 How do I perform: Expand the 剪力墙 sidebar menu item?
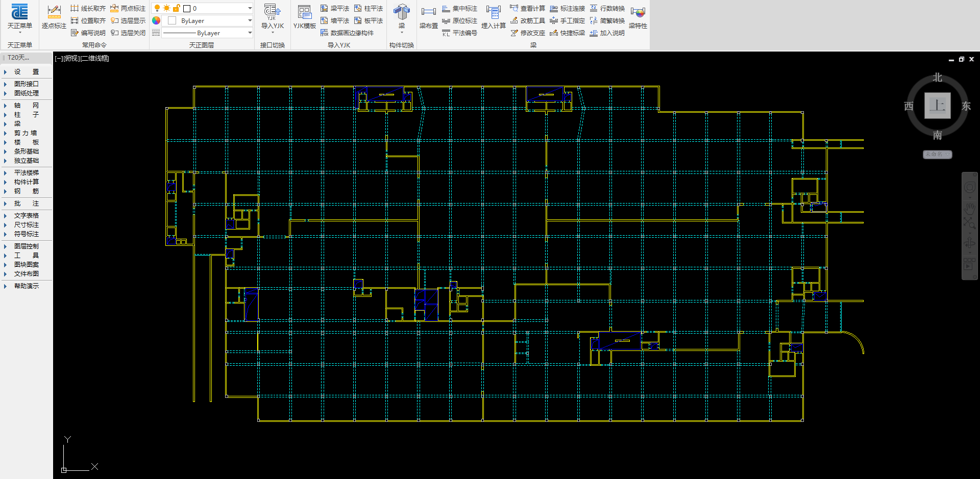tap(26, 133)
